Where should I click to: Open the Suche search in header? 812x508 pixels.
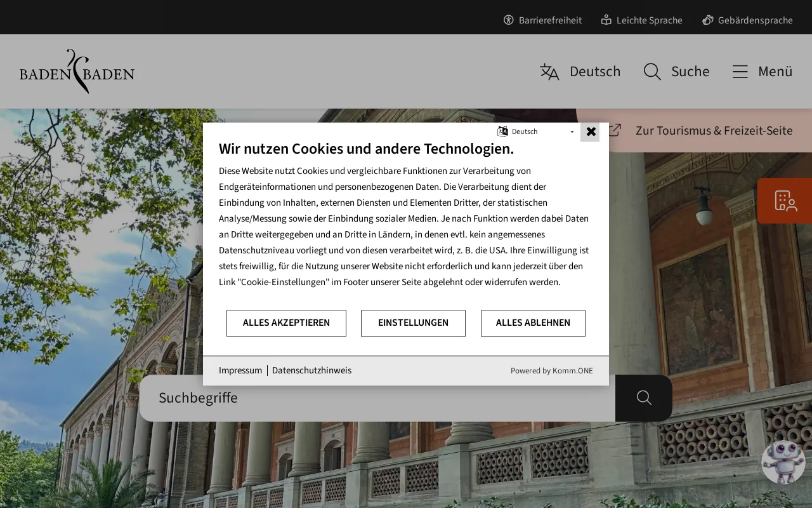tap(676, 71)
